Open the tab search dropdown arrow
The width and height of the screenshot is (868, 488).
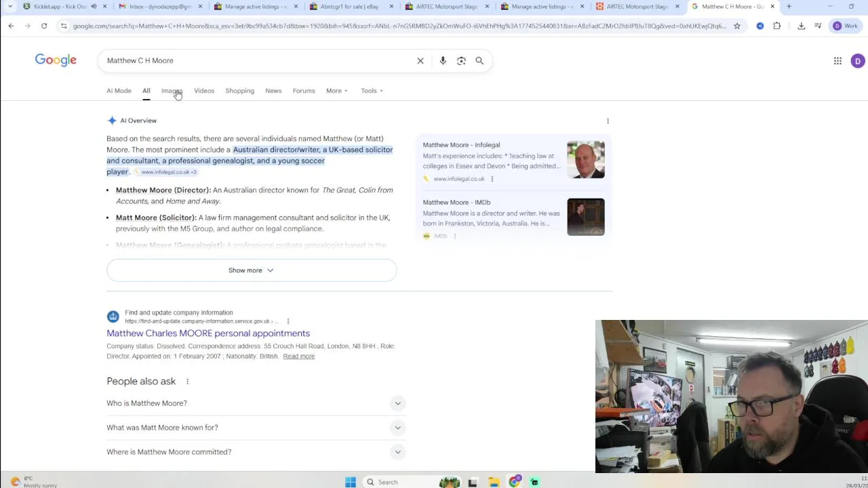pyautogui.click(x=9, y=7)
